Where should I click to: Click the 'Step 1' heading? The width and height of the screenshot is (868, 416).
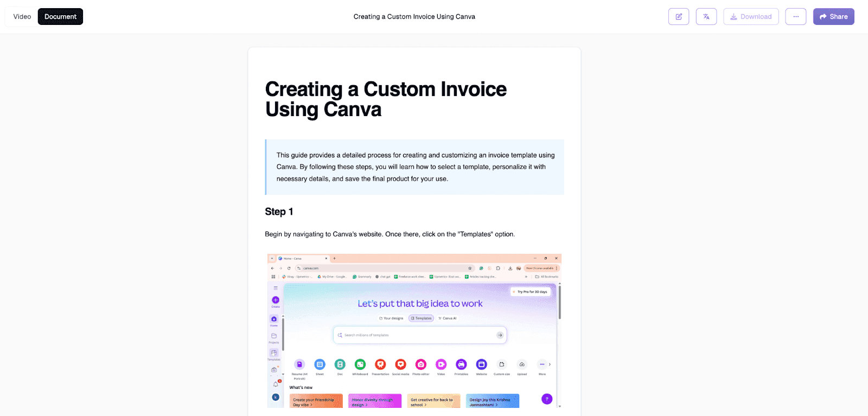[279, 212]
